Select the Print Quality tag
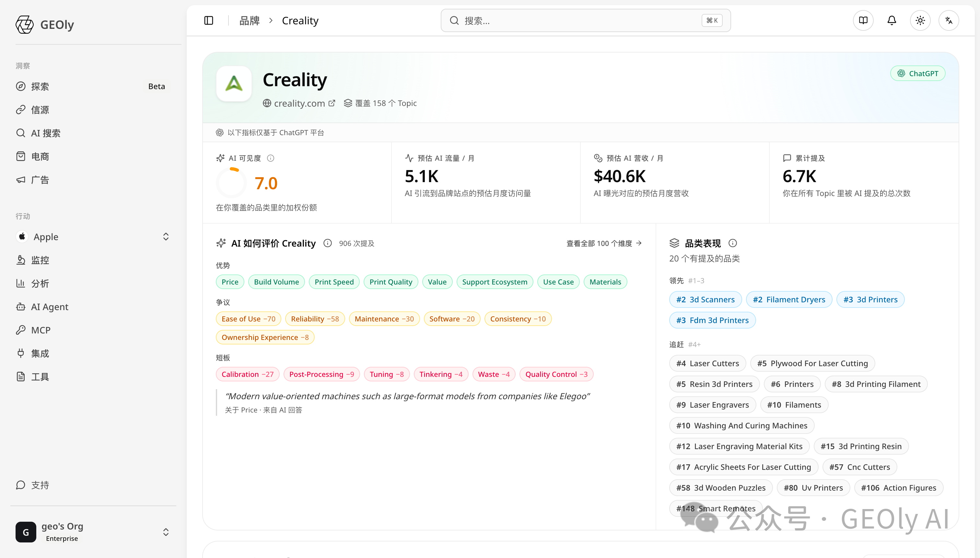The width and height of the screenshot is (980, 558). pyautogui.click(x=391, y=282)
